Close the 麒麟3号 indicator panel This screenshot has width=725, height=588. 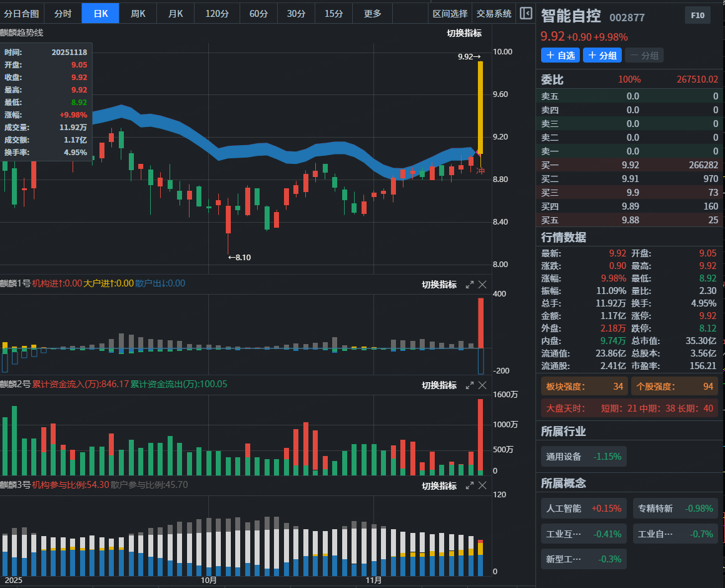pyautogui.click(x=482, y=486)
